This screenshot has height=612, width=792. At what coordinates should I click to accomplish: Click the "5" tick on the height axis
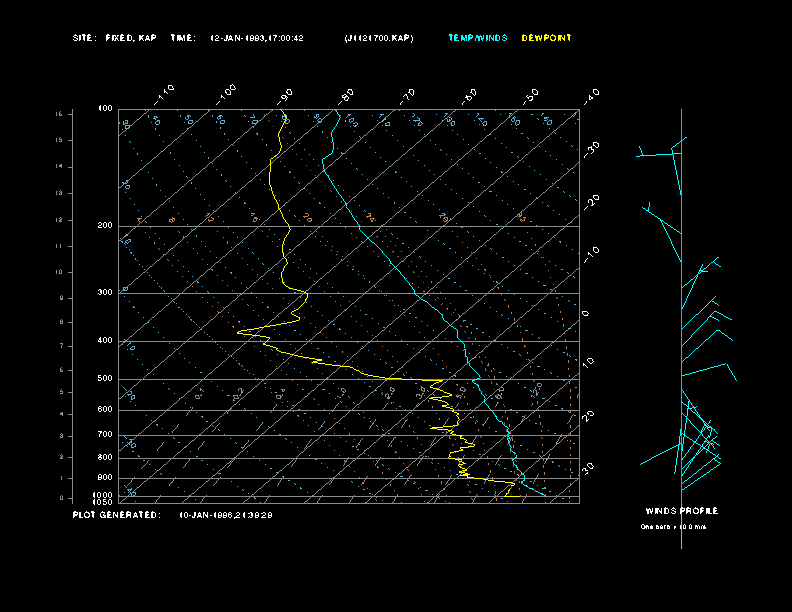pos(62,392)
